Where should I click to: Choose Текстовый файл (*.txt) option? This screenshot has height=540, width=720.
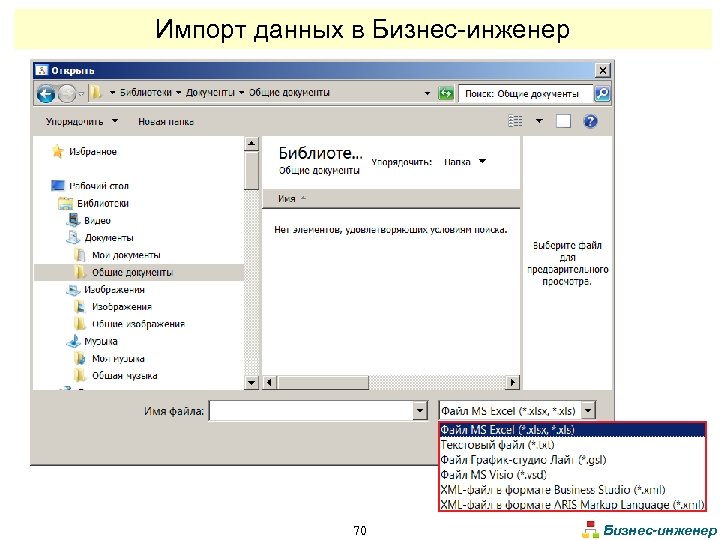coord(572,444)
